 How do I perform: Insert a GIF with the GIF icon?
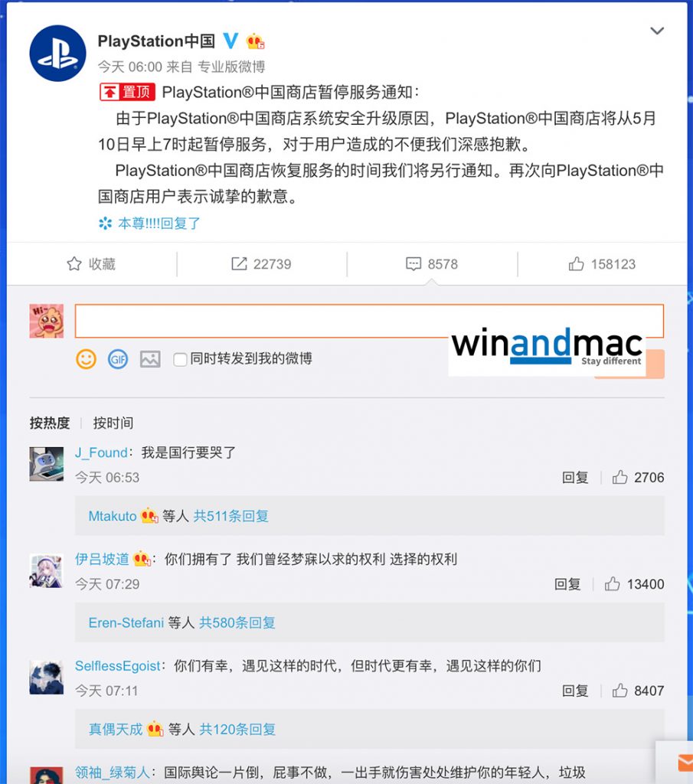[x=118, y=359]
